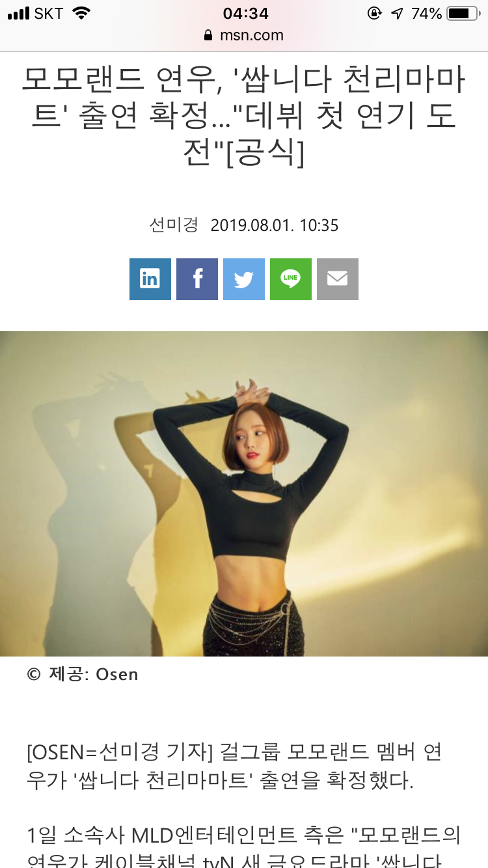Tweet the article using Twitter icon
Viewport: 488px width, 868px height.
coord(244,279)
